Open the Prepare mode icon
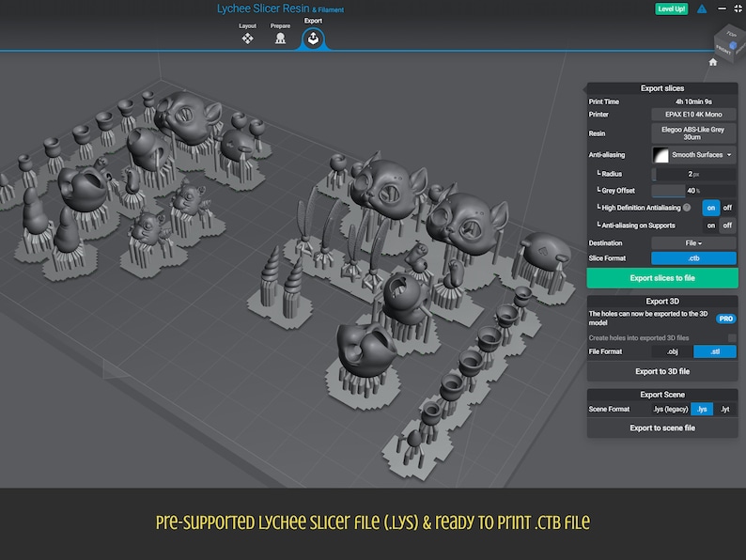746x560 pixels. click(x=280, y=39)
